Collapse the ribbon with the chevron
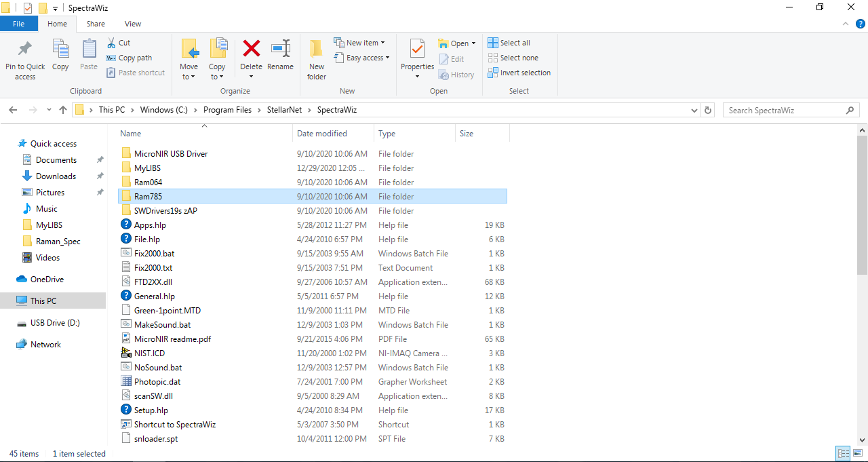 [845, 24]
